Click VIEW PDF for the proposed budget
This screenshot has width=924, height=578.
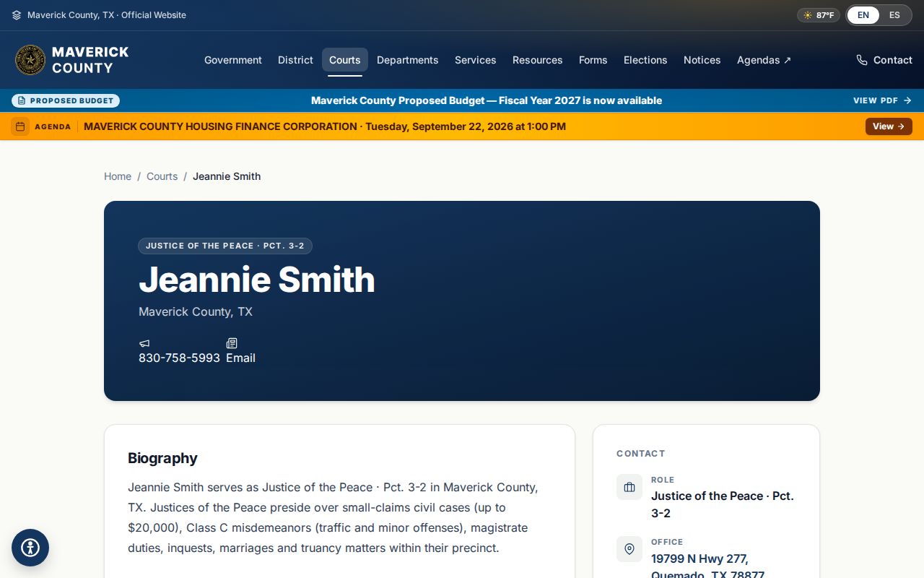click(883, 100)
